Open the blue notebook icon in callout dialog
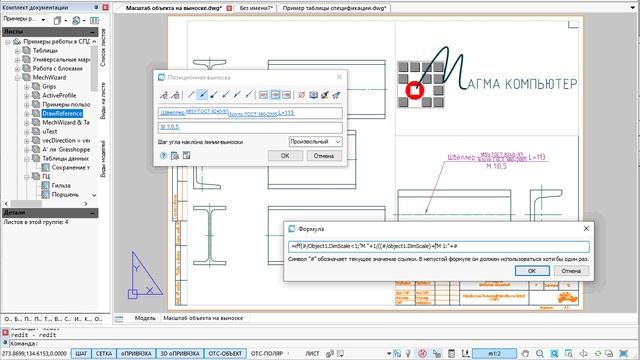The image size is (640, 360). (313, 95)
